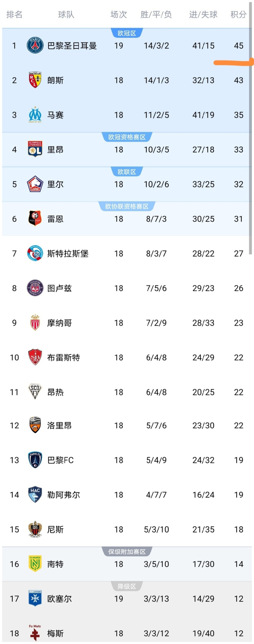
Task: Open the Olympique Lyonnais crest
Action: 35,149
